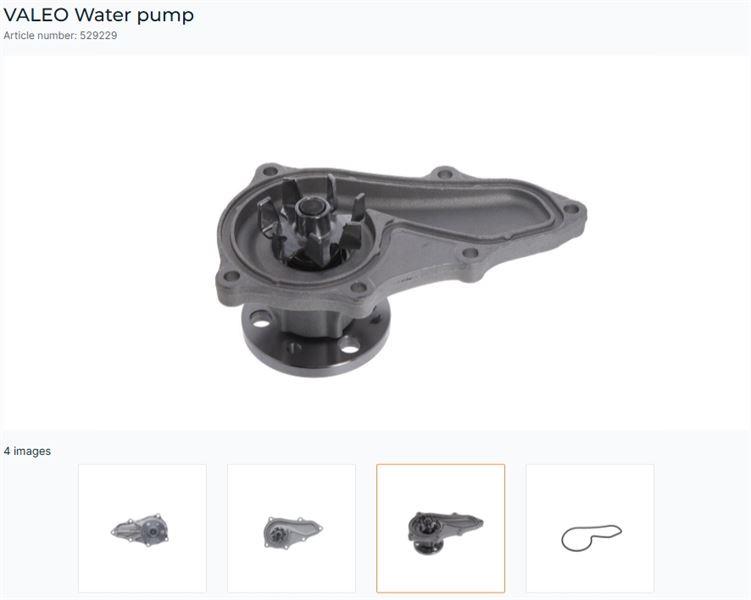Click the '4 images' label
Screen dimensions: 751x600
click(x=27, y=451)
